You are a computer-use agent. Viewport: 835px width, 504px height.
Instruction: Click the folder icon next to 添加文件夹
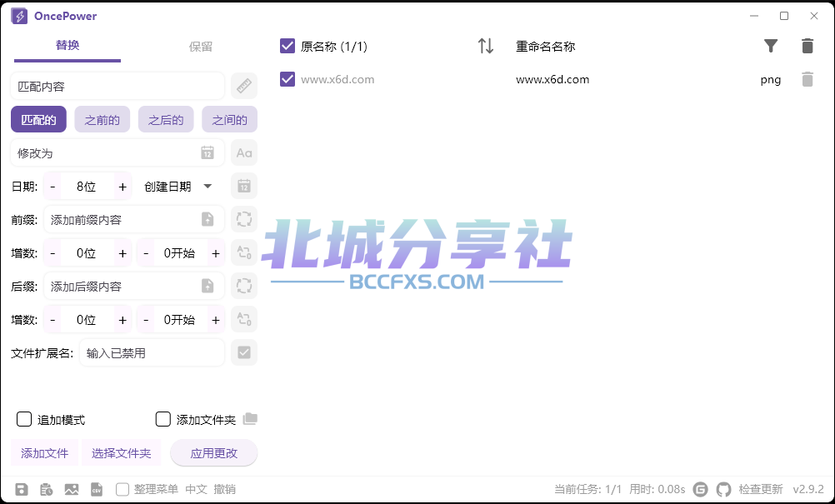point(250,419)
